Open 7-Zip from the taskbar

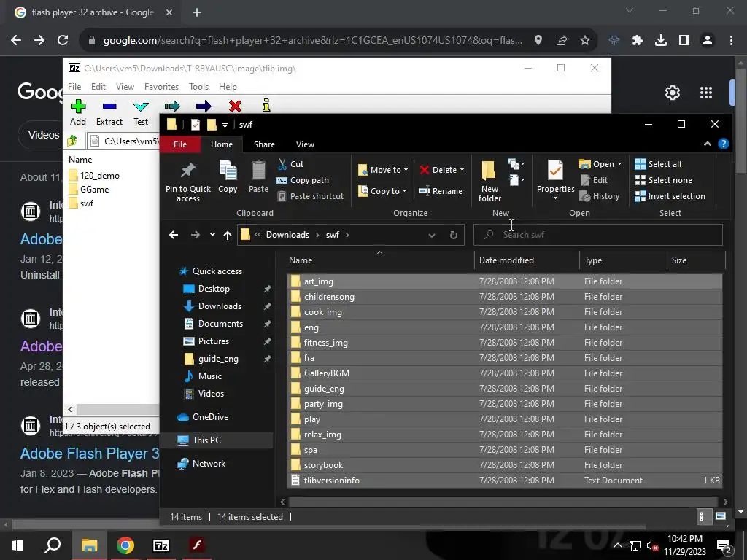161,545
